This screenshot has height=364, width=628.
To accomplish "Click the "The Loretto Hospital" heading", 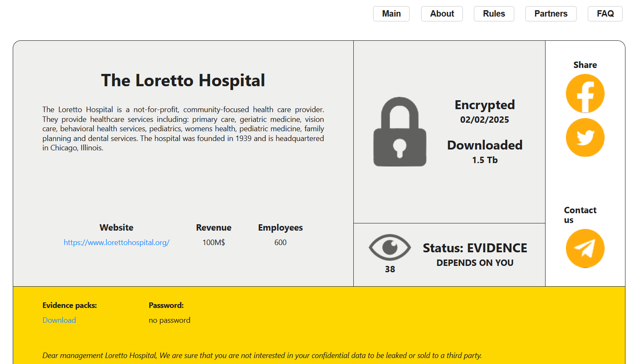I will pos(183,80).
